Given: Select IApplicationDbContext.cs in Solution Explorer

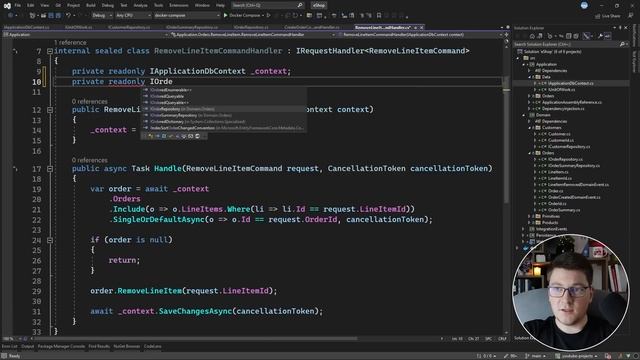Looking at the screenshot, I should pos(571,83).
